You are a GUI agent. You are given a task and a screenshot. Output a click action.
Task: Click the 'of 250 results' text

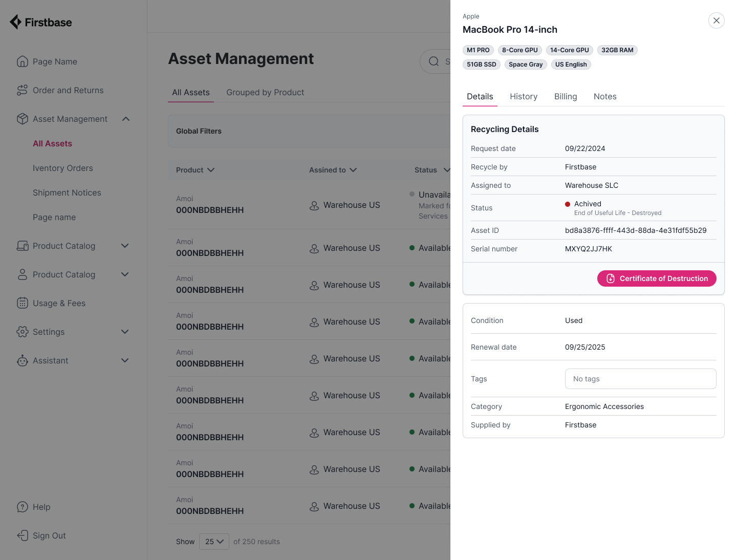(256, 542)
